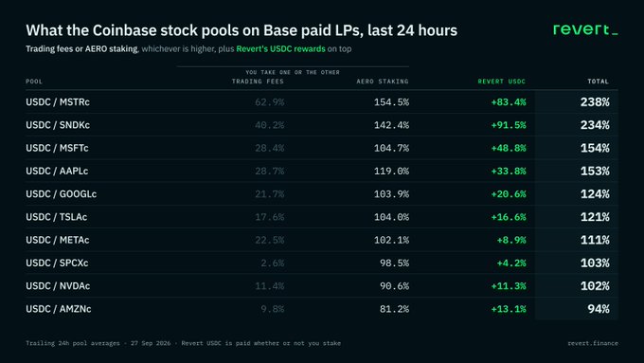Click the 234% total for SNDKc

click(595, 125)
